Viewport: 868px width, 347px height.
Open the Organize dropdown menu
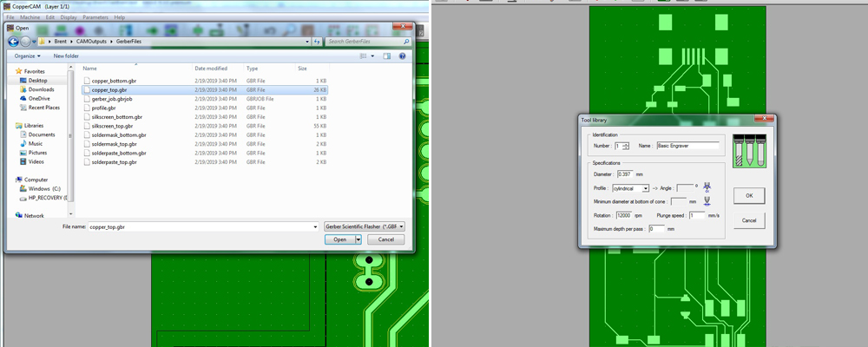point(27,56)
